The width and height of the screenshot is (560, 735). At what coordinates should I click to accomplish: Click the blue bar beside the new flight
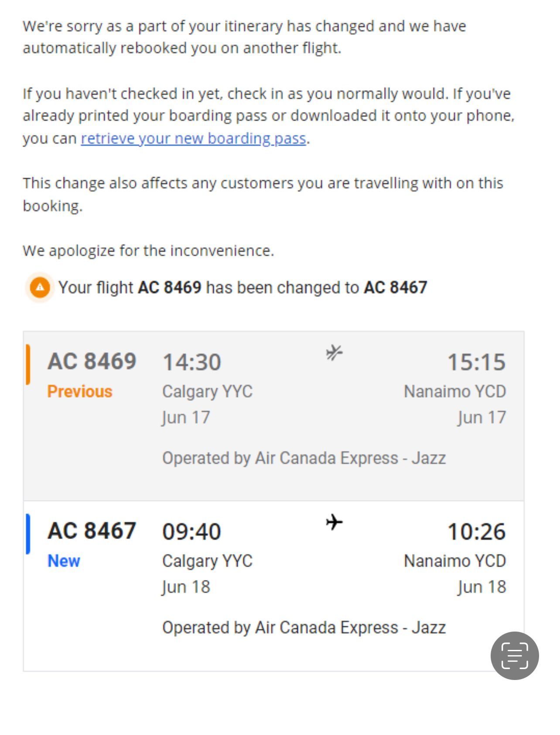[28, 534]
